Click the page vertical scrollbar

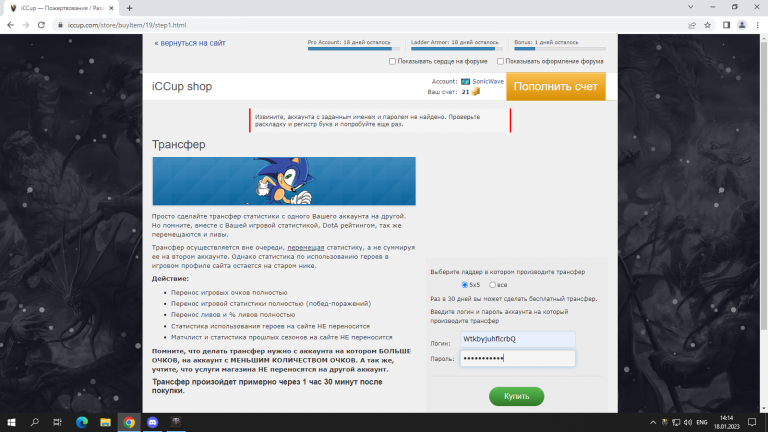[764, 186]
